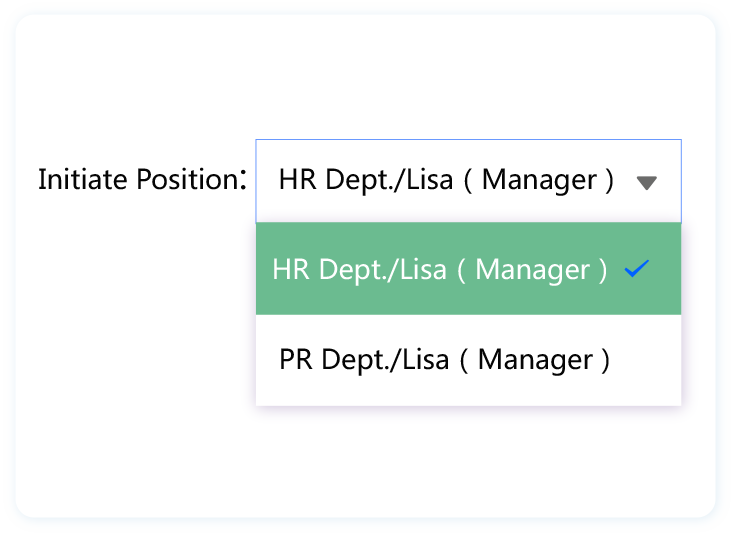This screenshot has width=736, height=535.
Task: Open the Initiate Position combo box
Action: (x=468, y=181)
